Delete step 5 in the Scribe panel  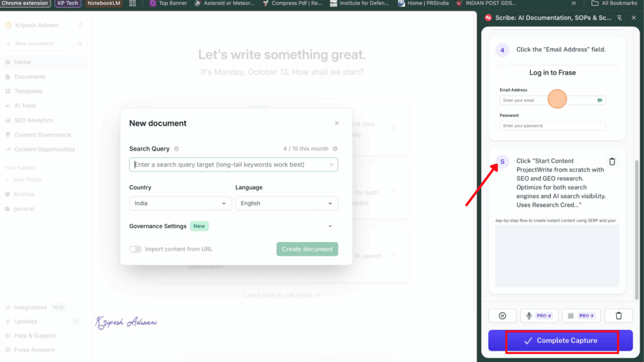coord(612,161)
